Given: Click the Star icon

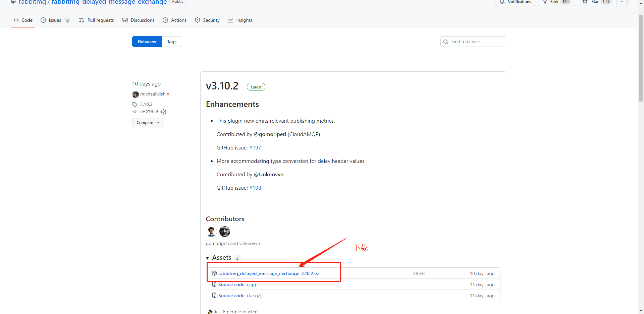Looking at the screenshot, I should coord(585,2).
